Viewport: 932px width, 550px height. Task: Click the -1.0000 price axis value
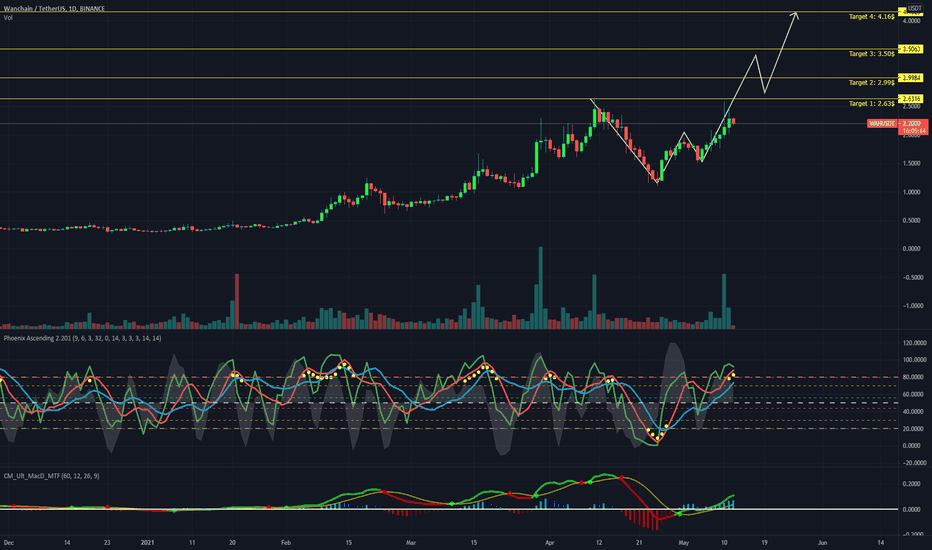(x=911, y=306)
